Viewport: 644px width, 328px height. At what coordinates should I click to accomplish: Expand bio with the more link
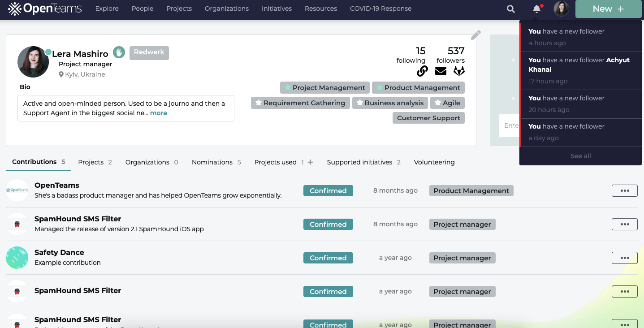pos(159,113)
